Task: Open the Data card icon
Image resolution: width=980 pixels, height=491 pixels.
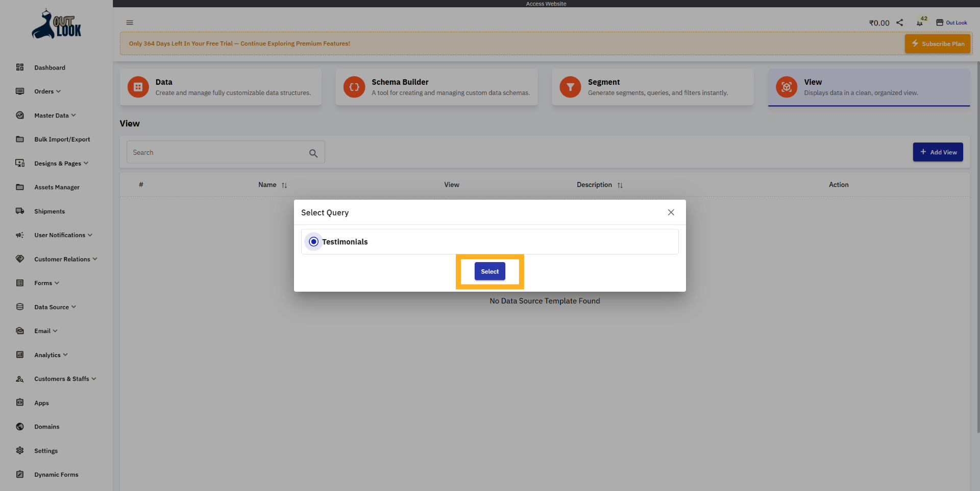Action: click(x=137, y=87)
